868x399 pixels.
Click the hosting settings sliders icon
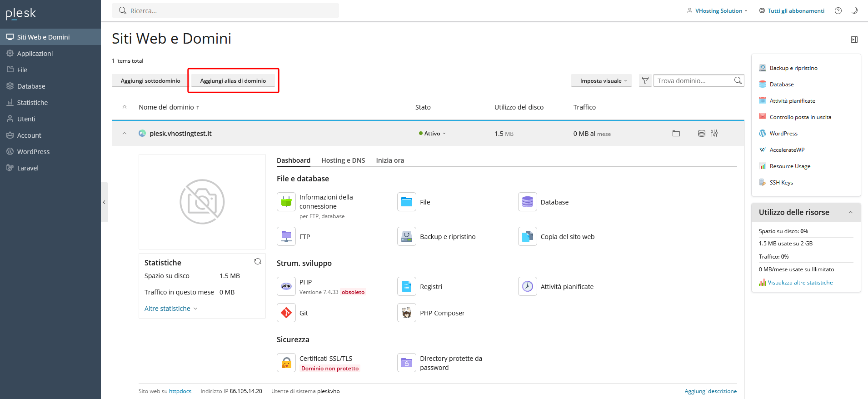tap(714, 134)
